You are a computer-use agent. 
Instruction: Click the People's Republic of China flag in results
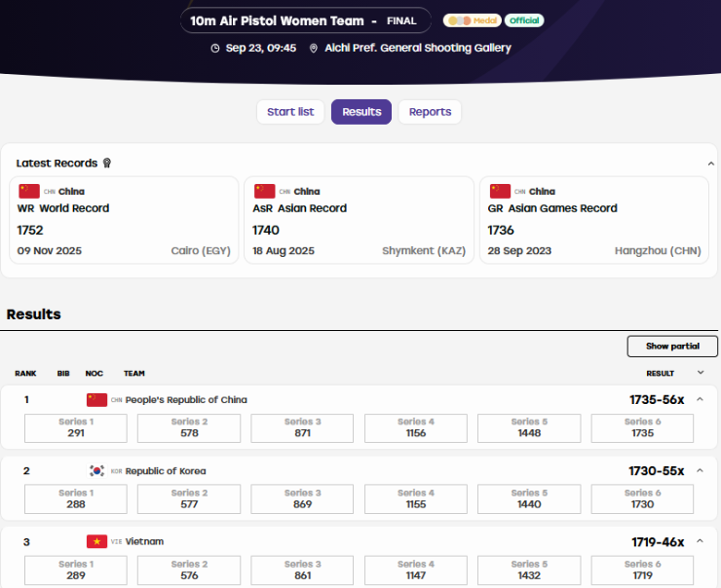[96, 400]
